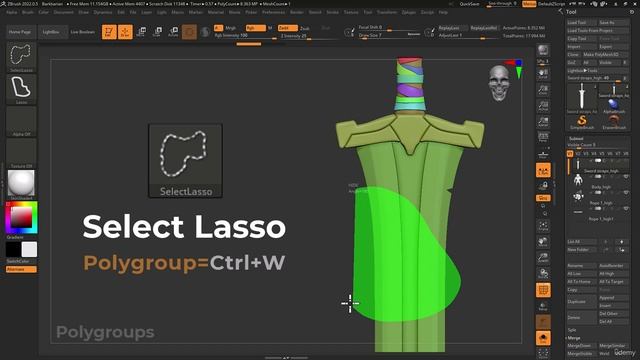Viewport: 640px width, 360px height.
Task: Click the Xpose icon in right shelf
Action: (543, 353)
